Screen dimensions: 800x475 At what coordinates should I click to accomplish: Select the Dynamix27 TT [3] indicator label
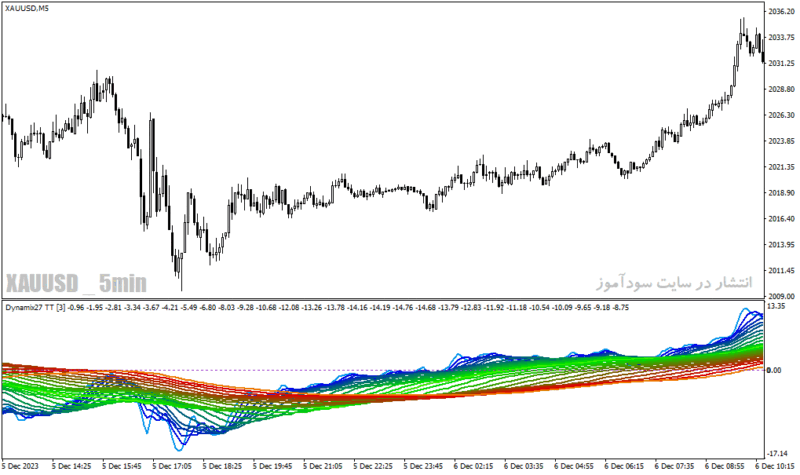pyautogui.click(x=35, y=307)
